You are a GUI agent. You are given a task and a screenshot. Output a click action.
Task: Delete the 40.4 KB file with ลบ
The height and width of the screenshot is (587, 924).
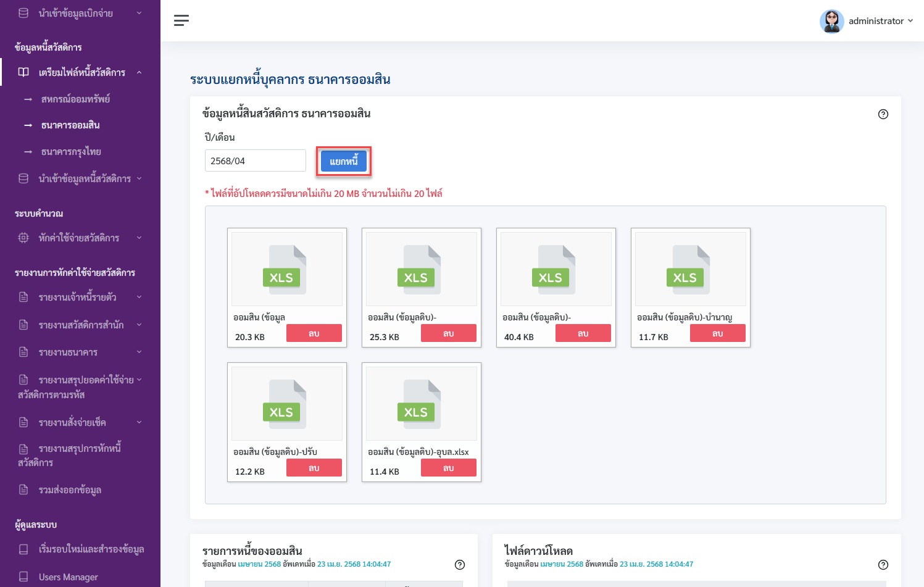[x=583, y=333]
